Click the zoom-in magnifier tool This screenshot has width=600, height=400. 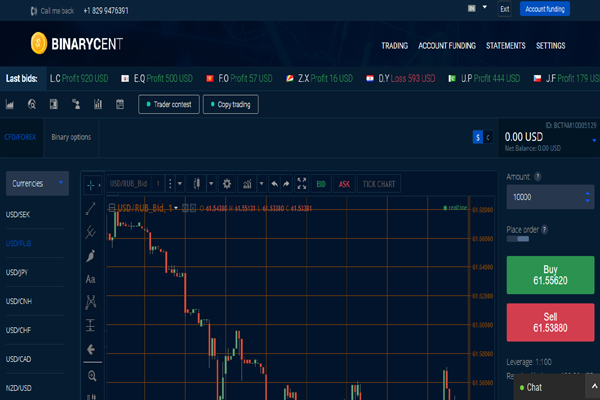(92, 376)
